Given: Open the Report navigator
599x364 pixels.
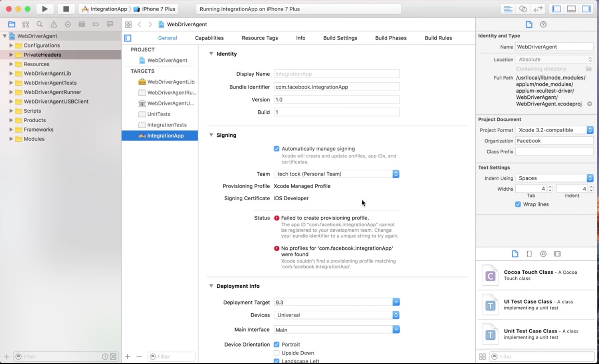Looking at the screenshot, I should (110, 24).
